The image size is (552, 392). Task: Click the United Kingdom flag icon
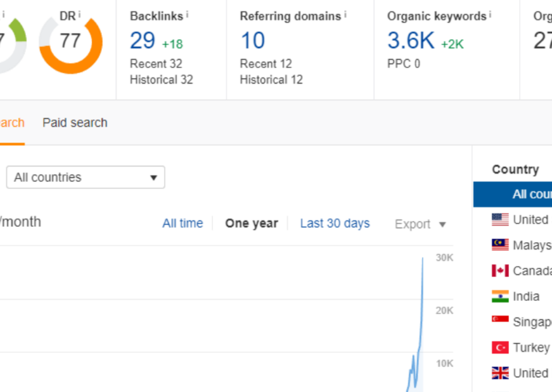point(500,373)
